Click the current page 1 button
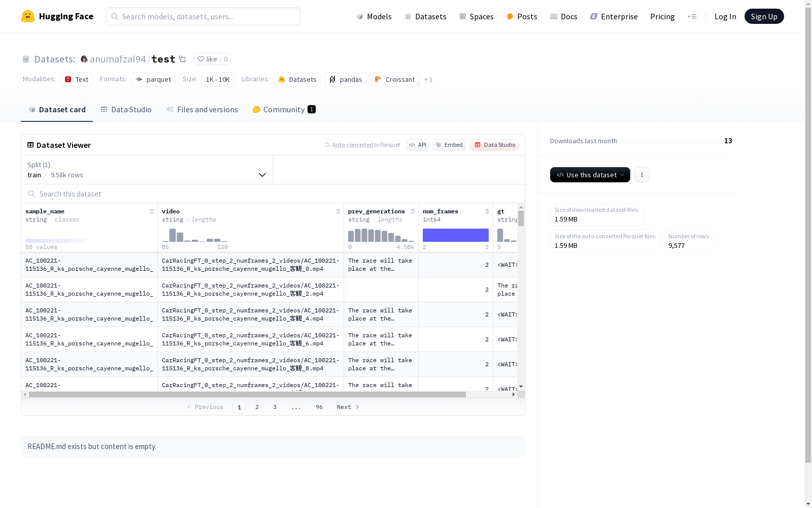812x508 pixels. pos(239,407)
